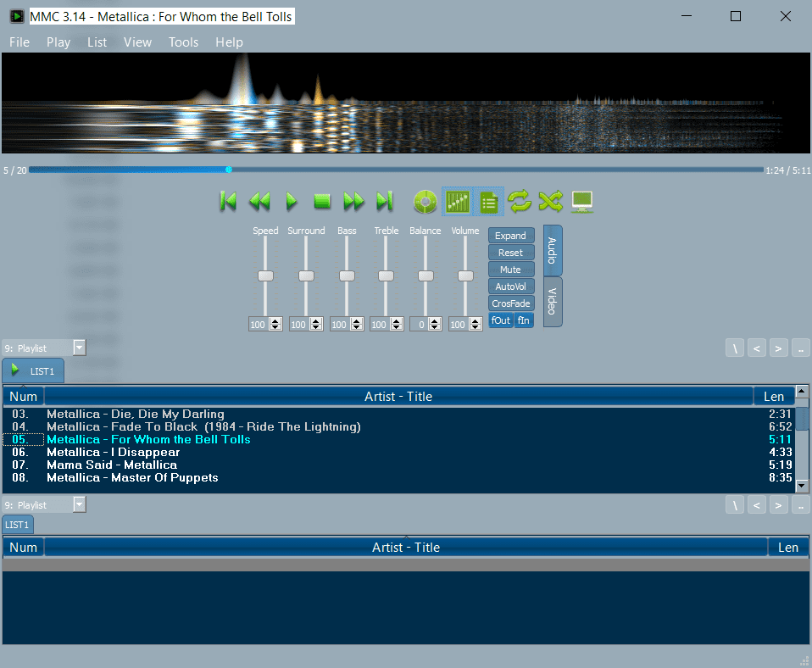Toggle the fIn fade-in button

pos(524,320)
